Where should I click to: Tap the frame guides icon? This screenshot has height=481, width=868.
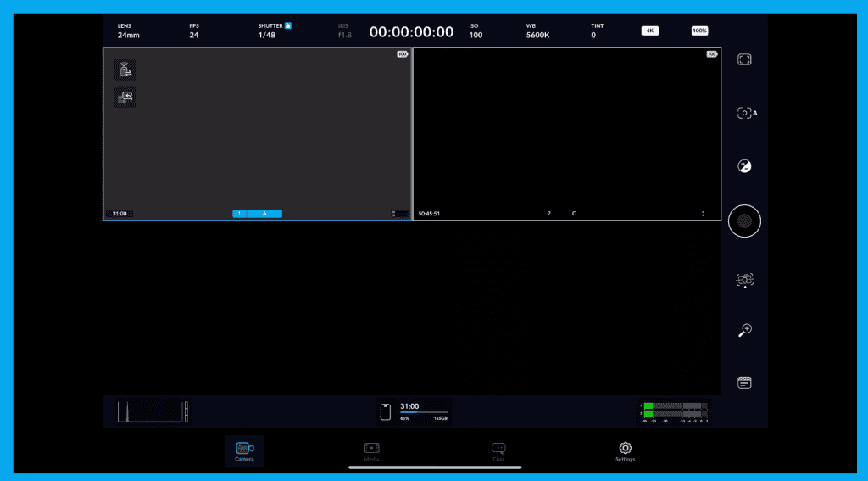744,60
